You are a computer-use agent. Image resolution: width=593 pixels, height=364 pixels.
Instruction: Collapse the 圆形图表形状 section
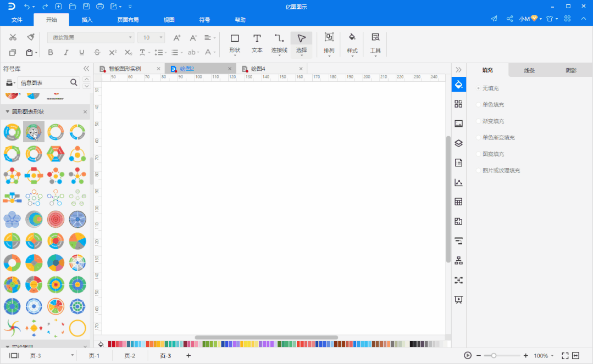pyautogui.click(x=7, y=112)
